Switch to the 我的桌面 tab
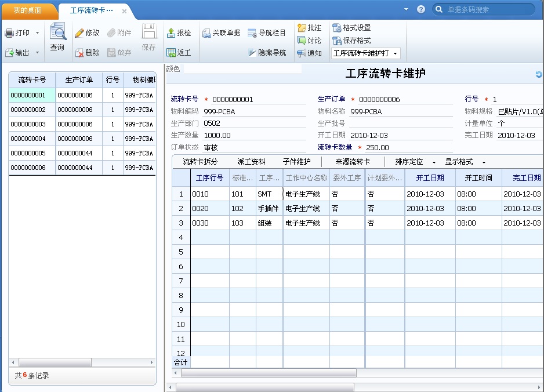The height and width of the screenshot is (392, 544). click(x=28, y=10)
